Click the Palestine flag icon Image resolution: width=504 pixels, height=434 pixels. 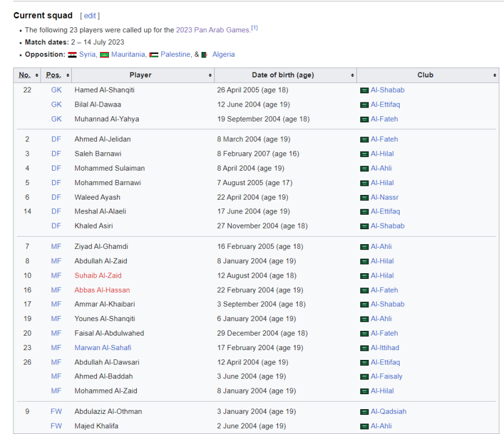pos(154,55)
